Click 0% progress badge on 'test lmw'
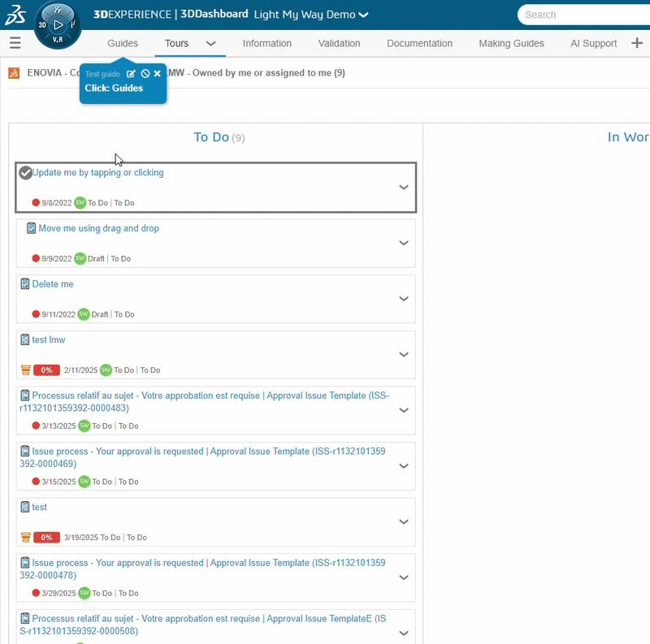 (46, 370)
